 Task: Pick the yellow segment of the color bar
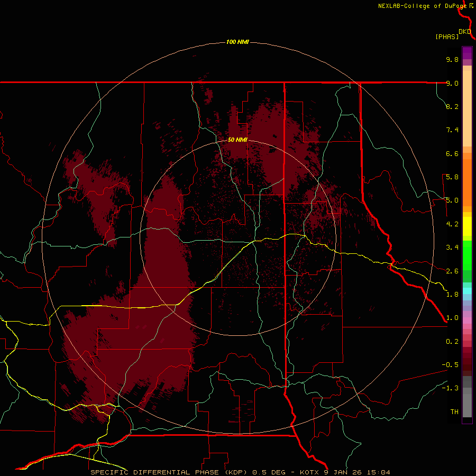point(467,226)
